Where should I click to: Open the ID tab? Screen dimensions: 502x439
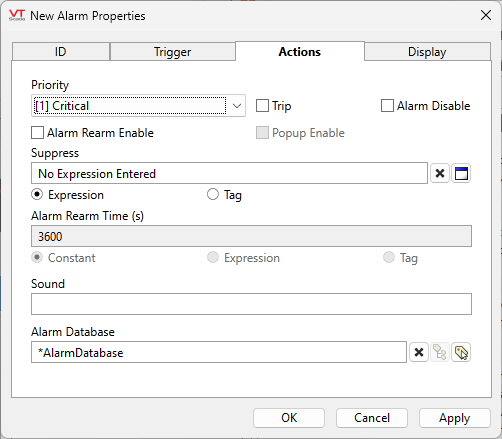(61, 52)
